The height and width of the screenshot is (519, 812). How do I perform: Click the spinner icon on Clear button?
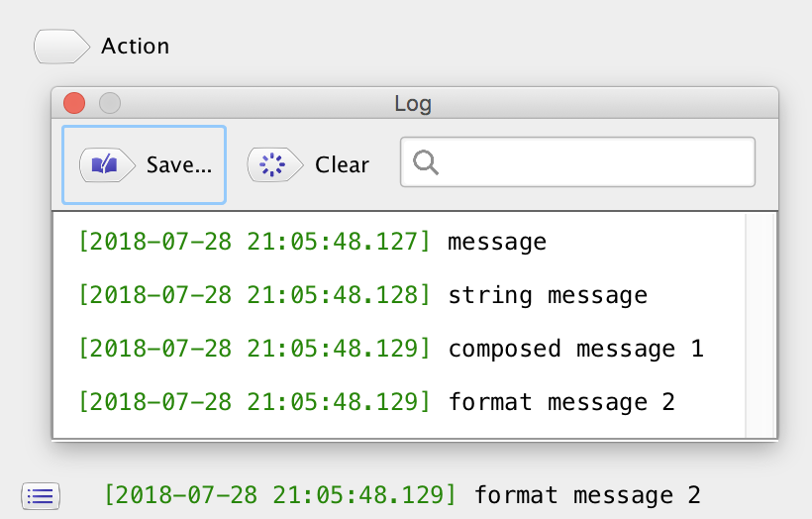[271, 164]
